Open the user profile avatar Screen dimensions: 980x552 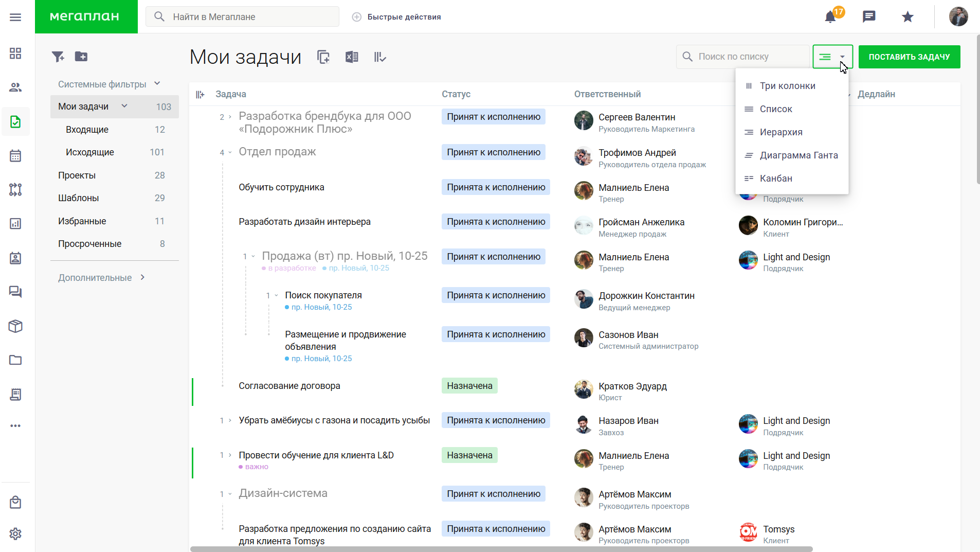tap(958, 16)
